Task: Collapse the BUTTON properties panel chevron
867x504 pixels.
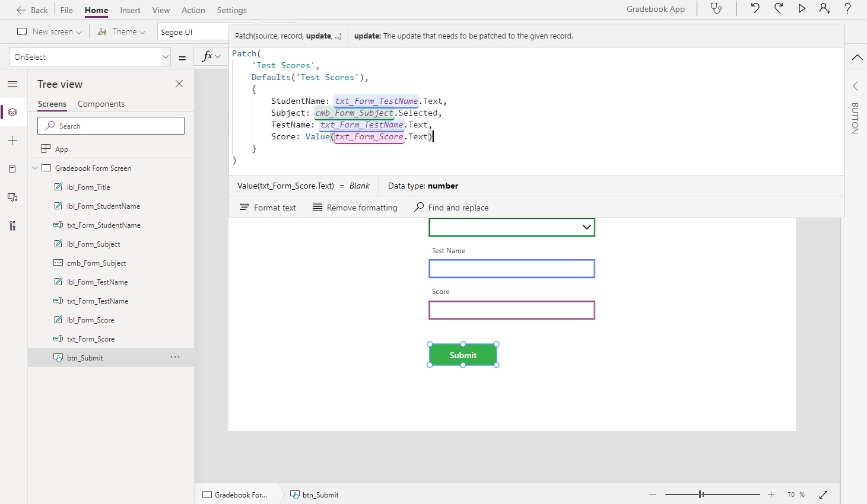Action: point(855,86)
